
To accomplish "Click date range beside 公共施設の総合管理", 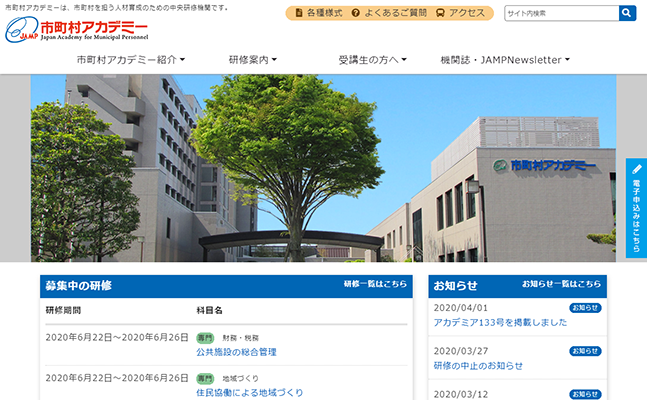I will pos(117,338).
